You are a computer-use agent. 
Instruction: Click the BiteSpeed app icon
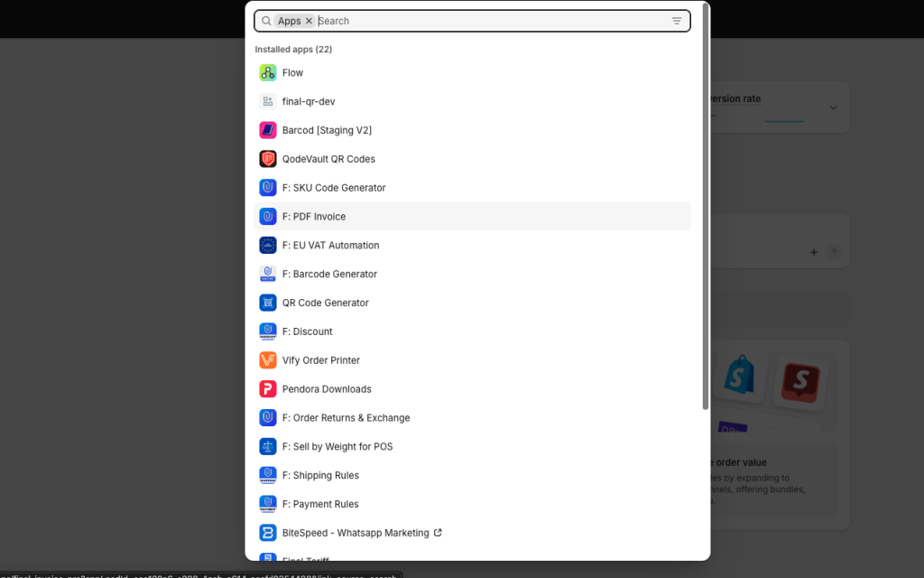coord(268,533)
